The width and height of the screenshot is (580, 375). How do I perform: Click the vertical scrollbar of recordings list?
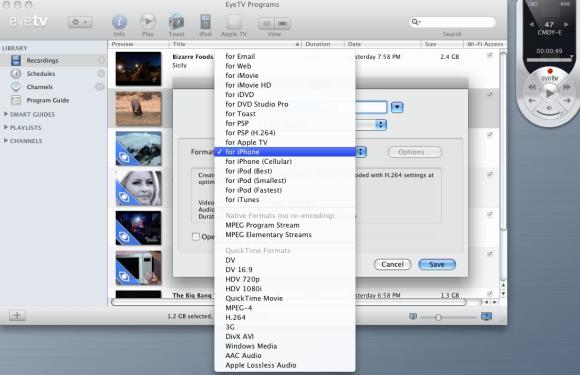pyautogui.click(x=503, y=141)
